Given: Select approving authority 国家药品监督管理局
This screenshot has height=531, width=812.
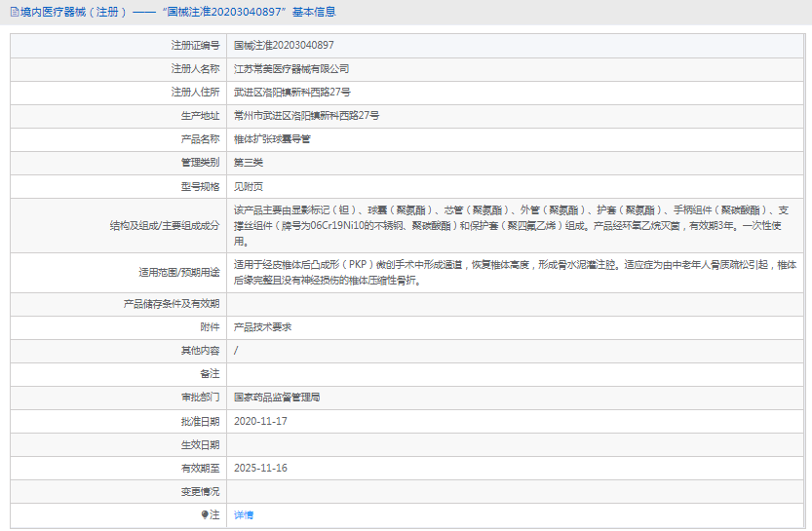Looking at the screenshot, I should [277, 398].
